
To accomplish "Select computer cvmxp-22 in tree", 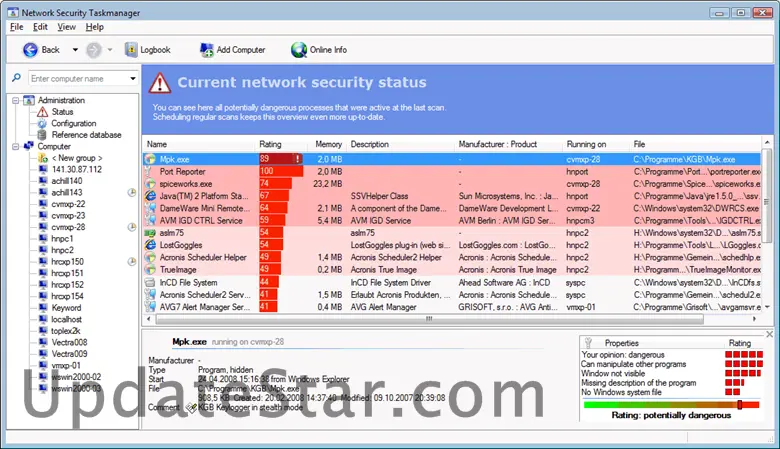I will point(68,204).
